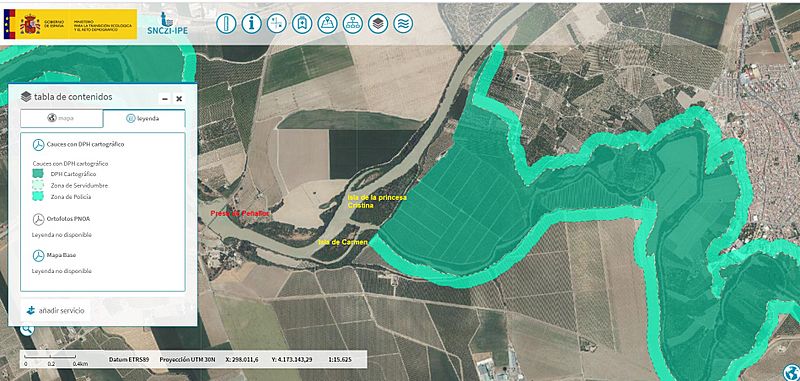This screenshot has height=381, width=800.
Task: Open the coordinates locator tool icon
Action: 277,23
